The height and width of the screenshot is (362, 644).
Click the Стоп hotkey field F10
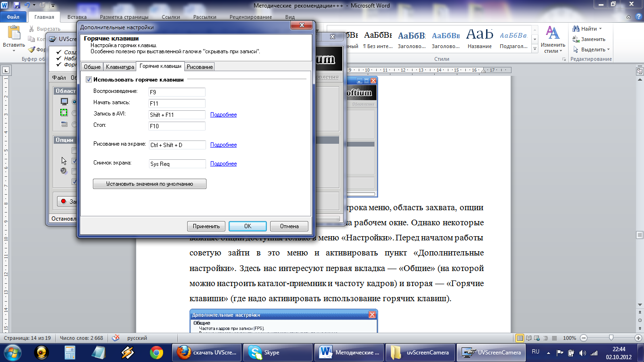click(x=177, y=126)
